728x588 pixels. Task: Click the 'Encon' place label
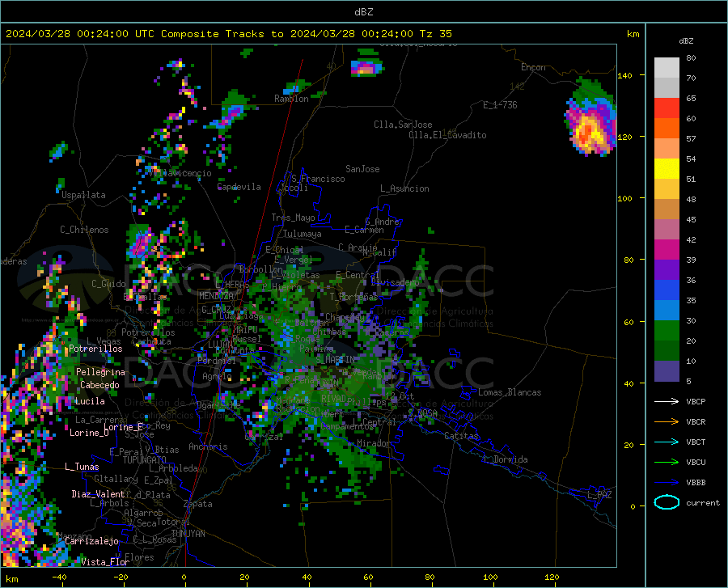(x=533, y=67)
